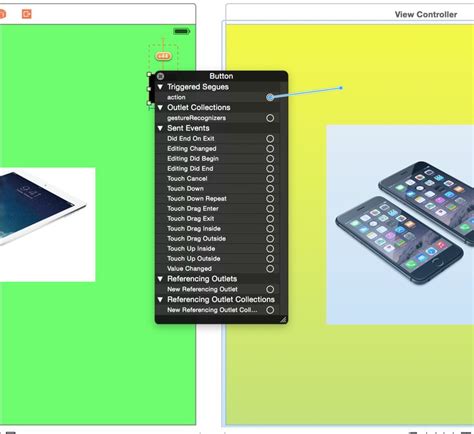Click the Touch Up Outside connection circle
Screen dimensions: 474x434
point(270,259)
